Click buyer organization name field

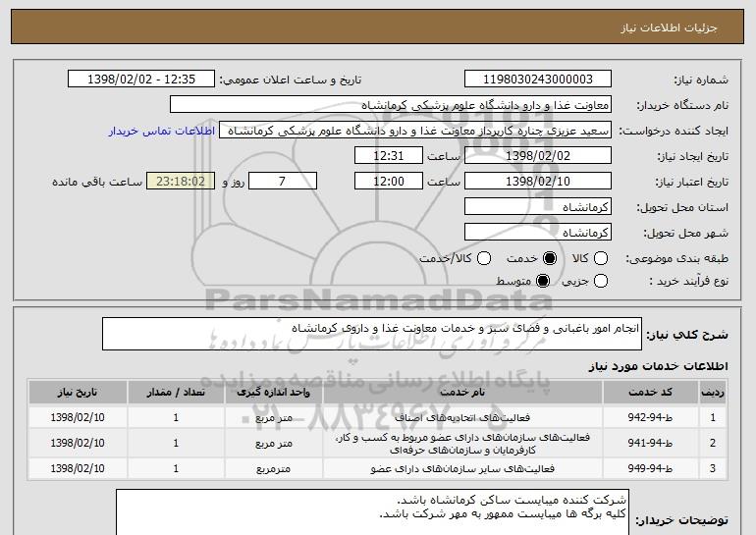[391, 105]
